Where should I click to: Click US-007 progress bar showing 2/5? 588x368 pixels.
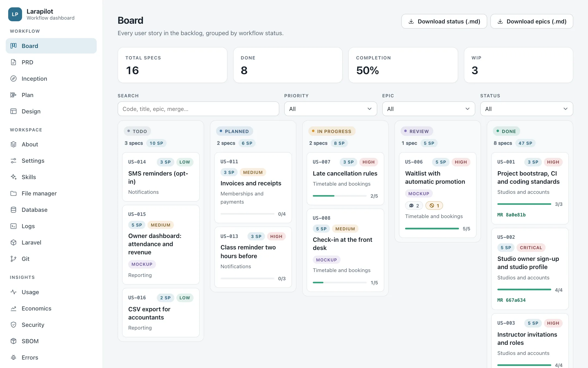339,196
